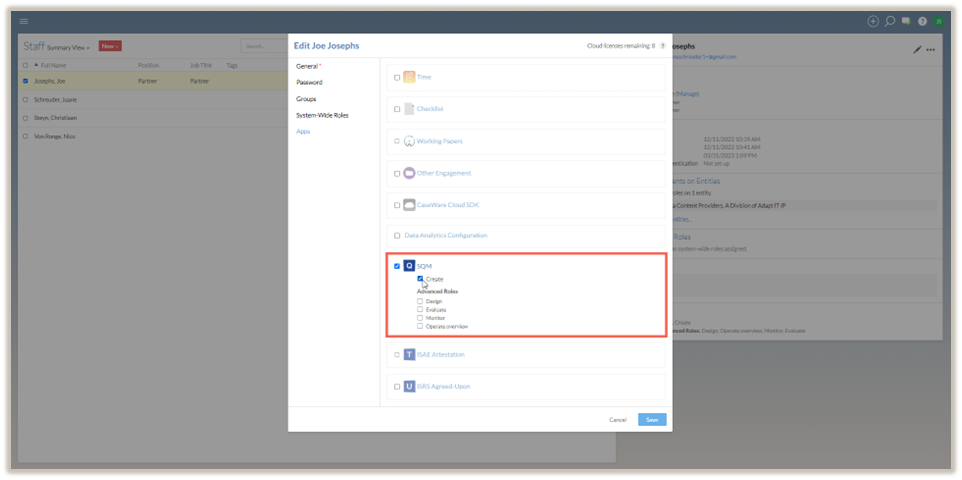962x480 pixels.
Task: Open the search magnifier in the top bar
Action: [890, 21]
